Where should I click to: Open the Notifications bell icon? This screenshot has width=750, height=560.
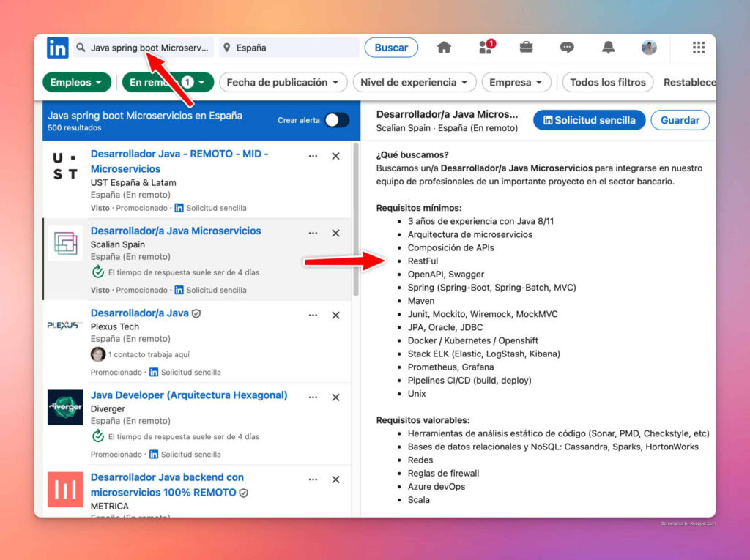pyautogui.click(x=608, y=48)
